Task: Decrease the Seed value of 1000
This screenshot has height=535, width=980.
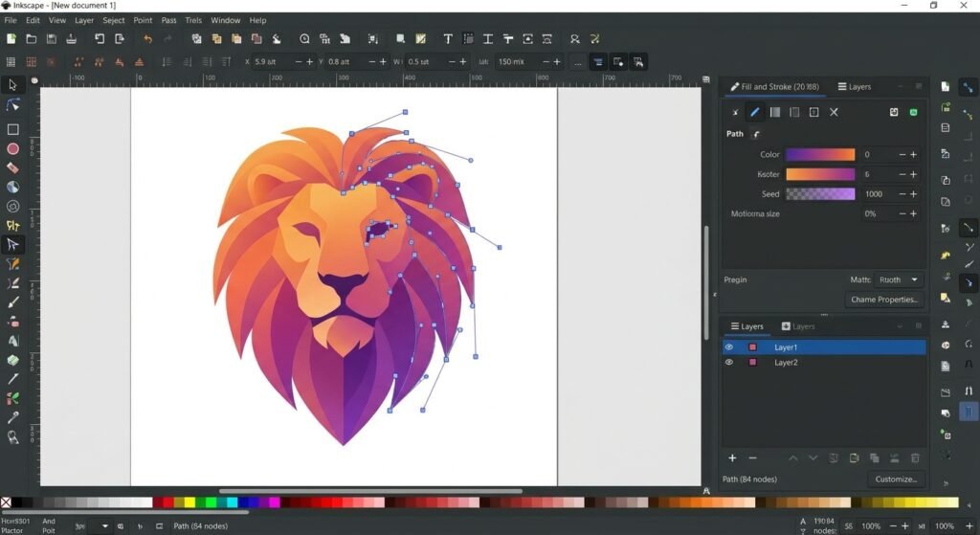Action: [902, 194]
